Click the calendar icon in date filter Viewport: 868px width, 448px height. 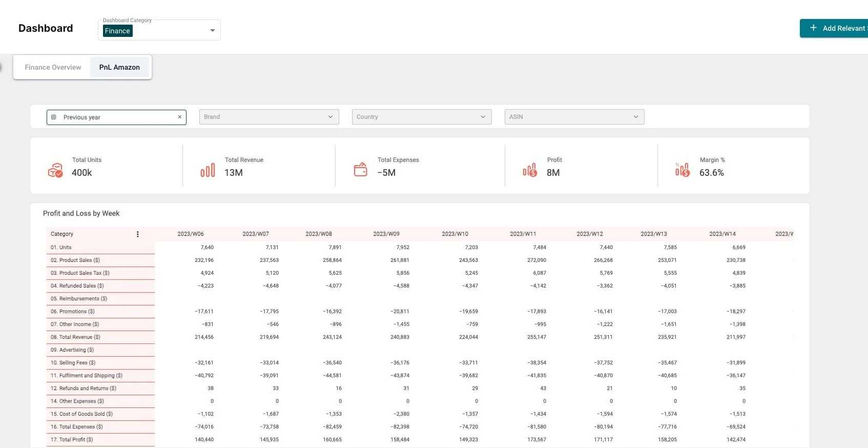point(54,117)
